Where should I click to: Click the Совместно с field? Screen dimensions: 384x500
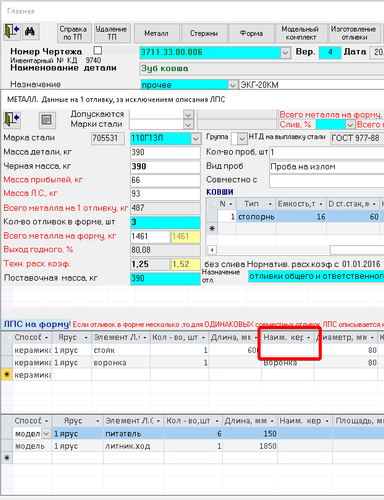coord(327,180)
